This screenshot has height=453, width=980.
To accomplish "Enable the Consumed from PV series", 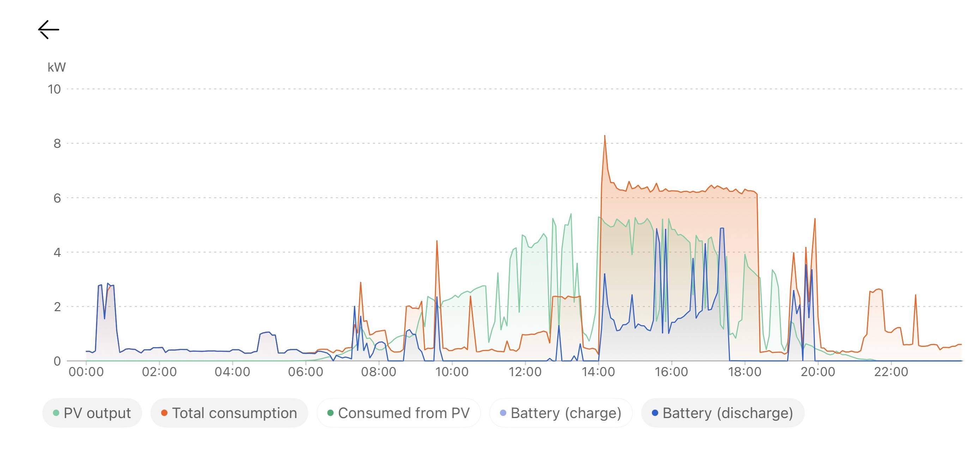I will (398, 413).
